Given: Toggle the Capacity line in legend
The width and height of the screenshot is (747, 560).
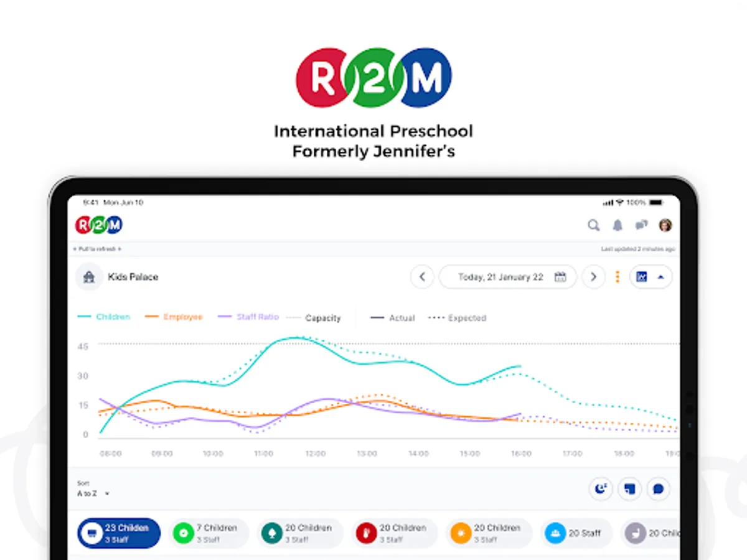Looking at the screenshot, I should click(x=313, y=318).
